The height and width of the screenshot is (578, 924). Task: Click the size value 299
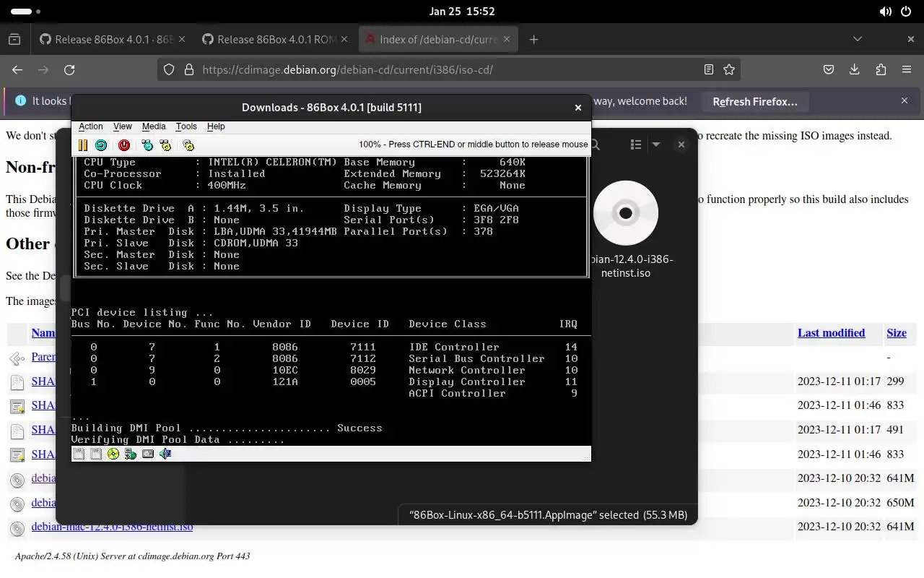click(895, 381)
